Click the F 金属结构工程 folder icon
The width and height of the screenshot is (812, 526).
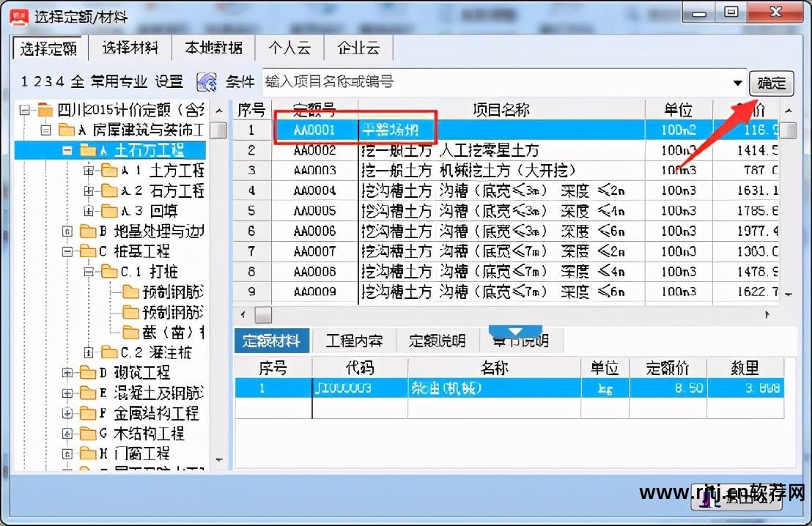coord(88,413)
